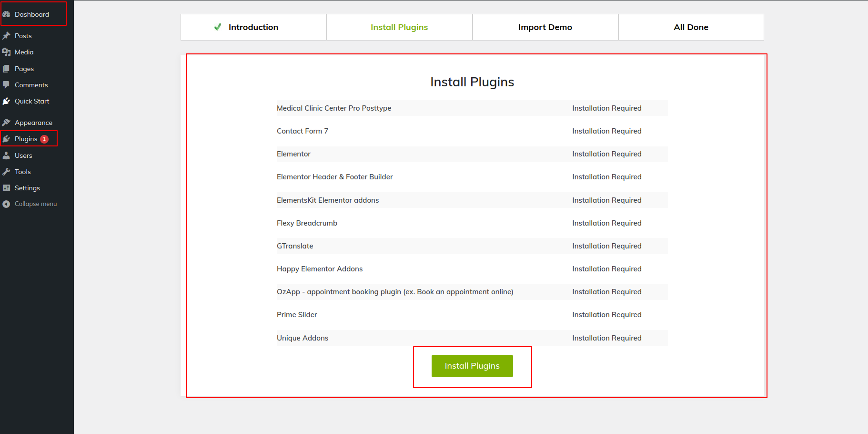
Task: Click the Media library icon
Action: [6, 52]
